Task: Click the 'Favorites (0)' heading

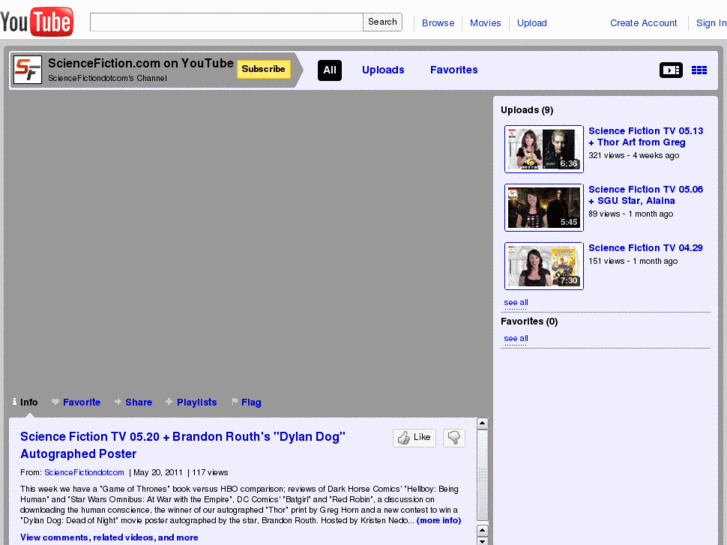Action: (x=529, y=321)
